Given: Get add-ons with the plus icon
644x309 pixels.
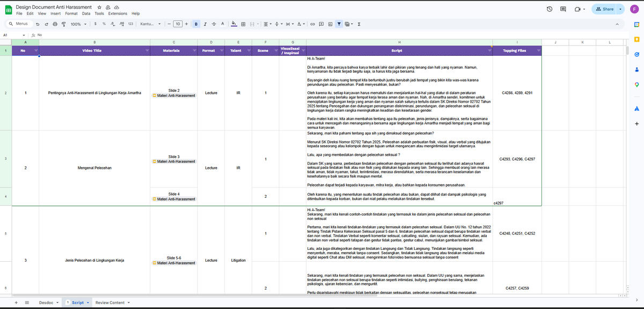Looking at the screenshot, I should point(636,124).
